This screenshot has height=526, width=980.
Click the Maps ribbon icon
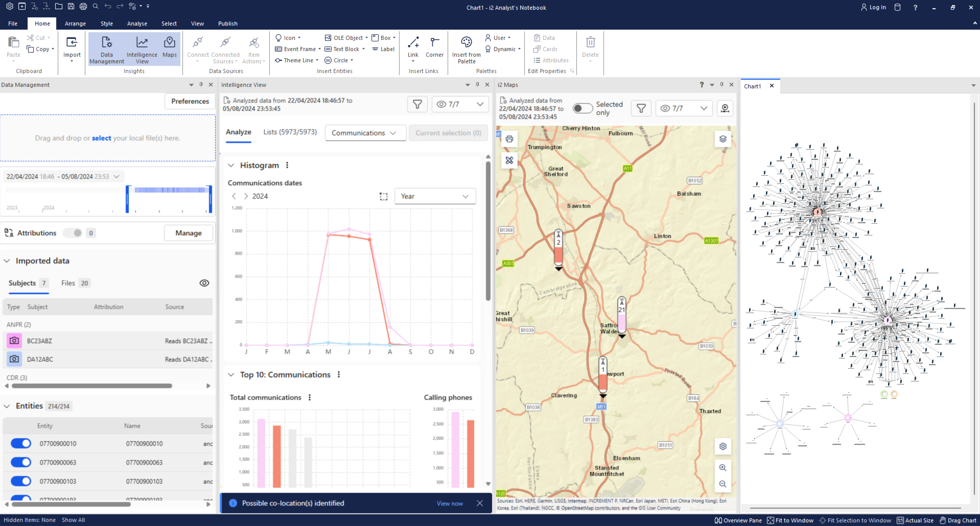tap(169, 47)
